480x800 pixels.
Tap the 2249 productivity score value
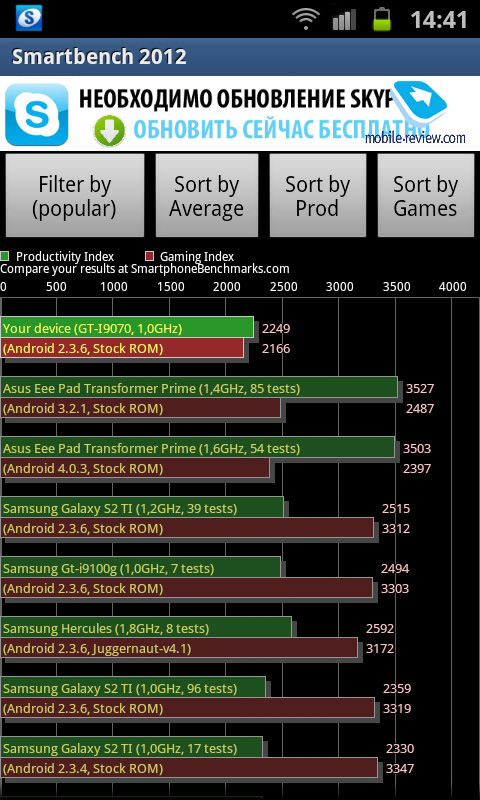pyautogui.click(x=276, y=329)
